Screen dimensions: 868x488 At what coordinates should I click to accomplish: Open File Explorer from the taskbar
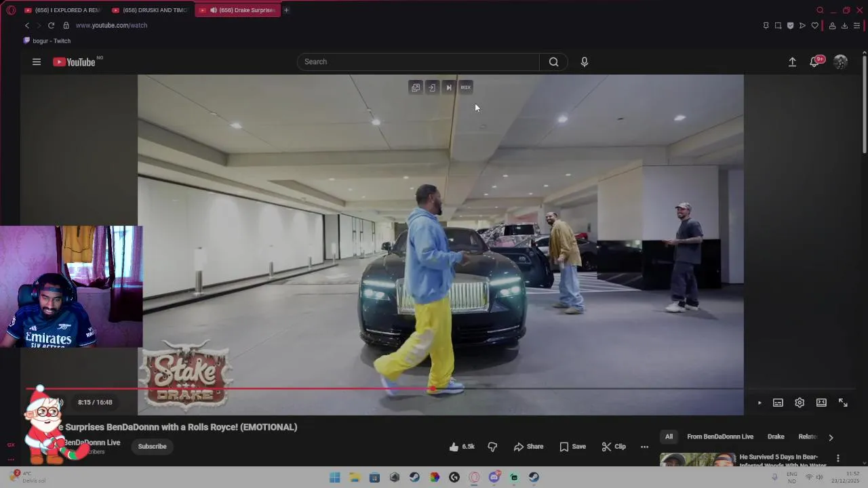[x=354, y=477]
